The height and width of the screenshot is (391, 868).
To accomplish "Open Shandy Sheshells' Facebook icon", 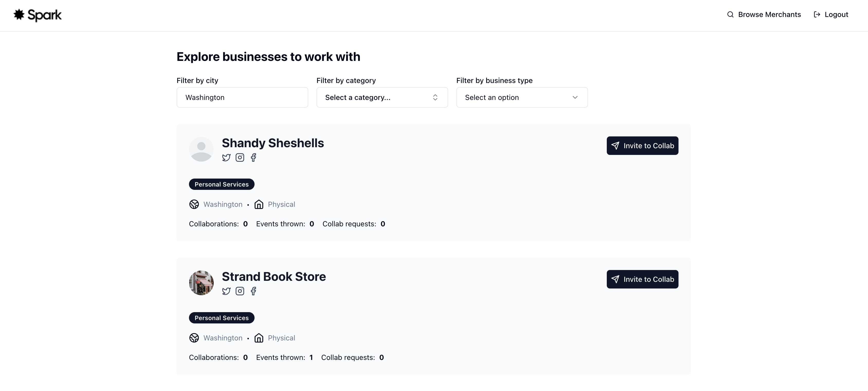I will (x=254, y=158).
